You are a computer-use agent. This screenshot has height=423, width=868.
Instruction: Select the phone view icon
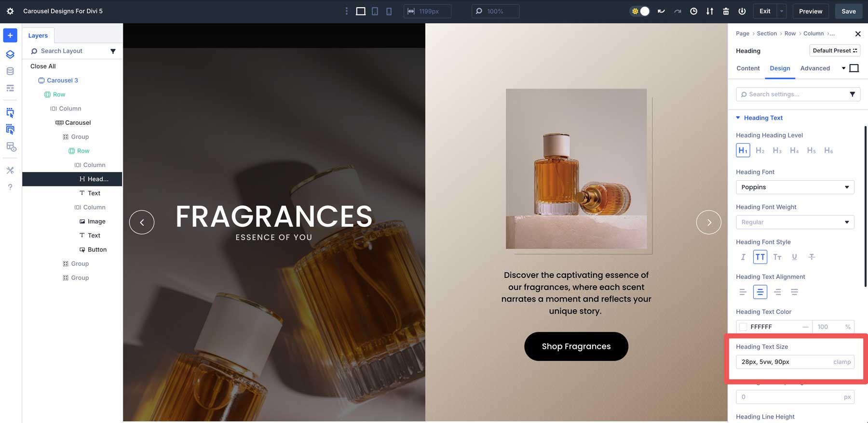pyautogui.click(x=389, y=11)
